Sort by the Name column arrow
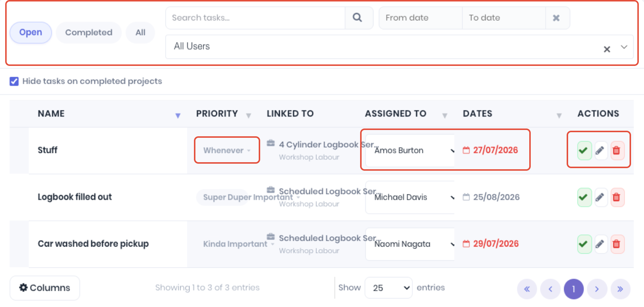Screen dimensions: 644x307 178,116
